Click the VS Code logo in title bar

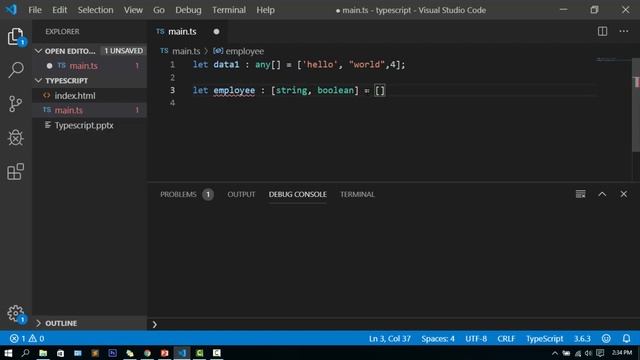pos(11,9)
